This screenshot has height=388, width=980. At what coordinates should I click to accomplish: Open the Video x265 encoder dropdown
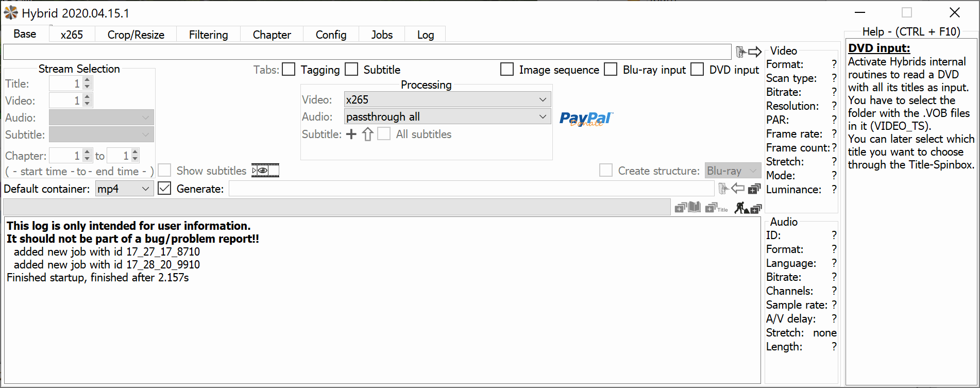point(447,99)
